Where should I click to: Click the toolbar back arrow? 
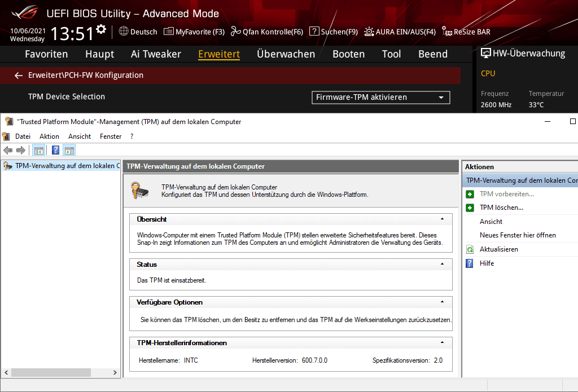click(x=8, y=151)
